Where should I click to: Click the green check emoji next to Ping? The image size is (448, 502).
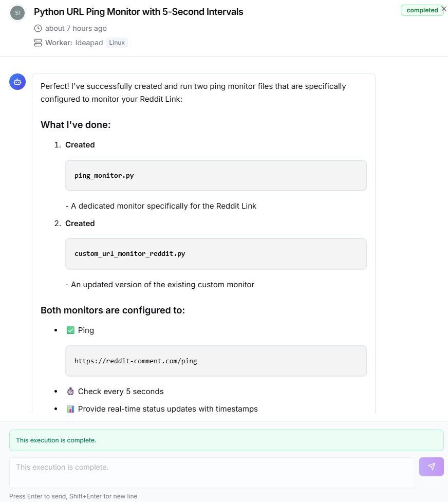71,330
